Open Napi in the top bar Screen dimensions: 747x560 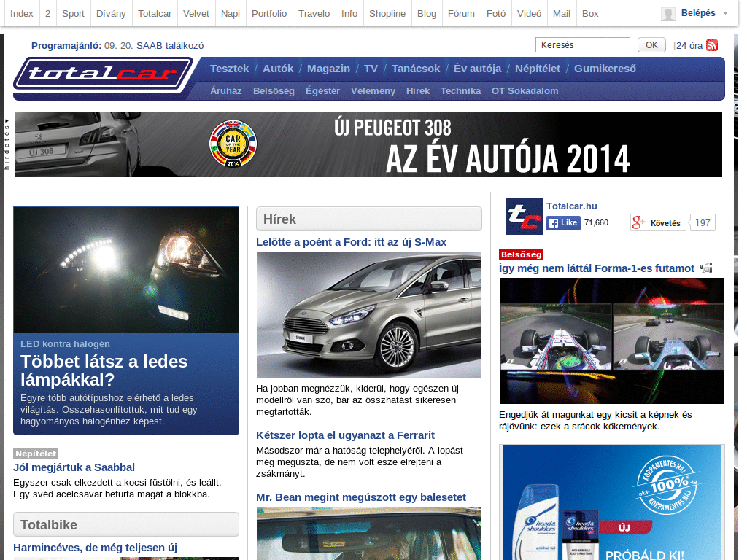[x=230, y=13]
